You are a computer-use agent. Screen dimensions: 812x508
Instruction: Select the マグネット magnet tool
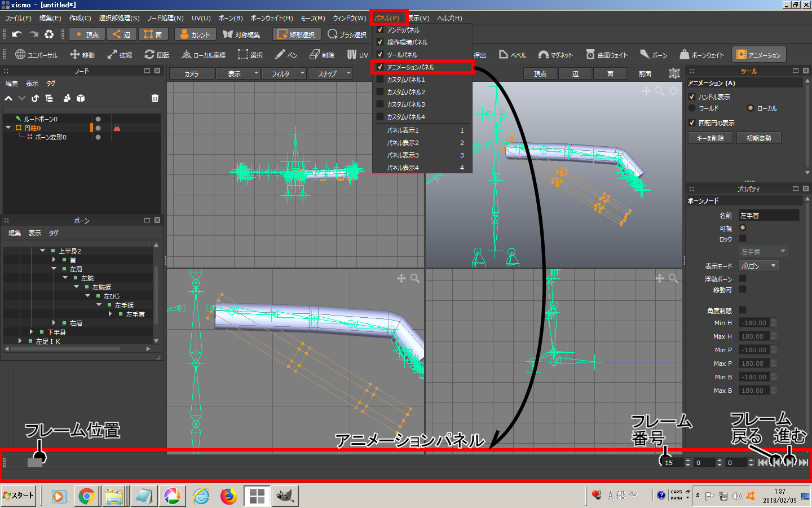[x=555, y=55]
